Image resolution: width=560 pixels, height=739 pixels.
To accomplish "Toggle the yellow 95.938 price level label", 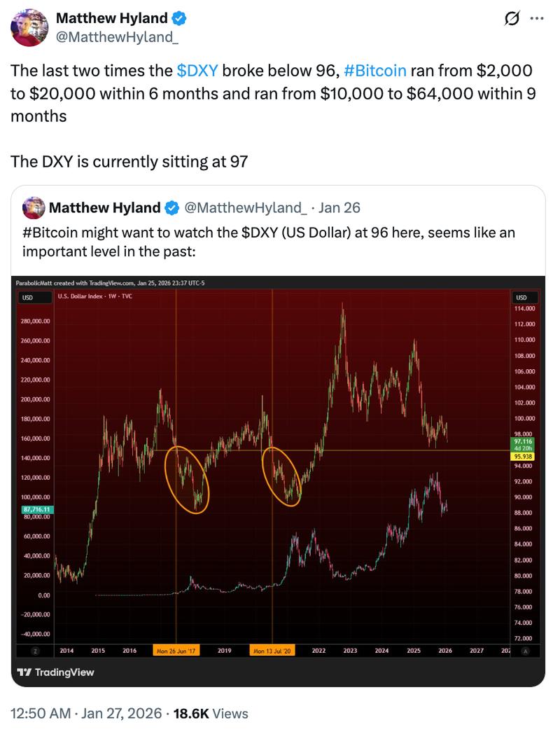I will pyautogui.click(x=523, y=455).
